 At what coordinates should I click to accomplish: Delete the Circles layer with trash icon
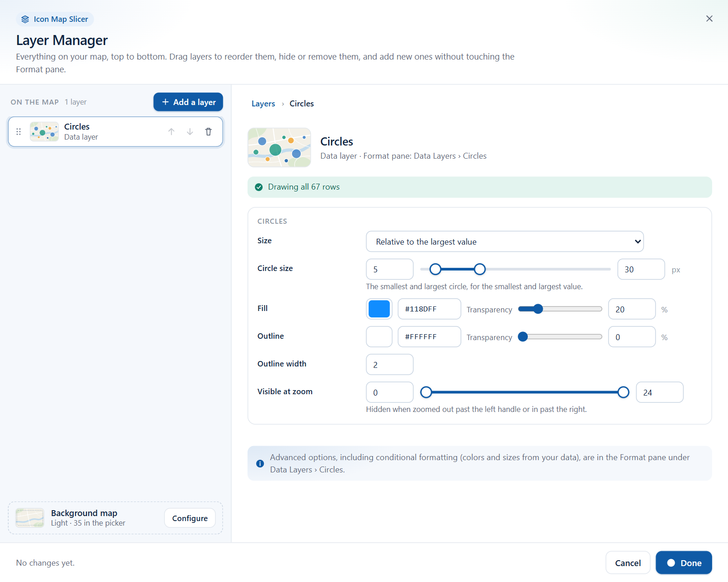coord(208,132)
